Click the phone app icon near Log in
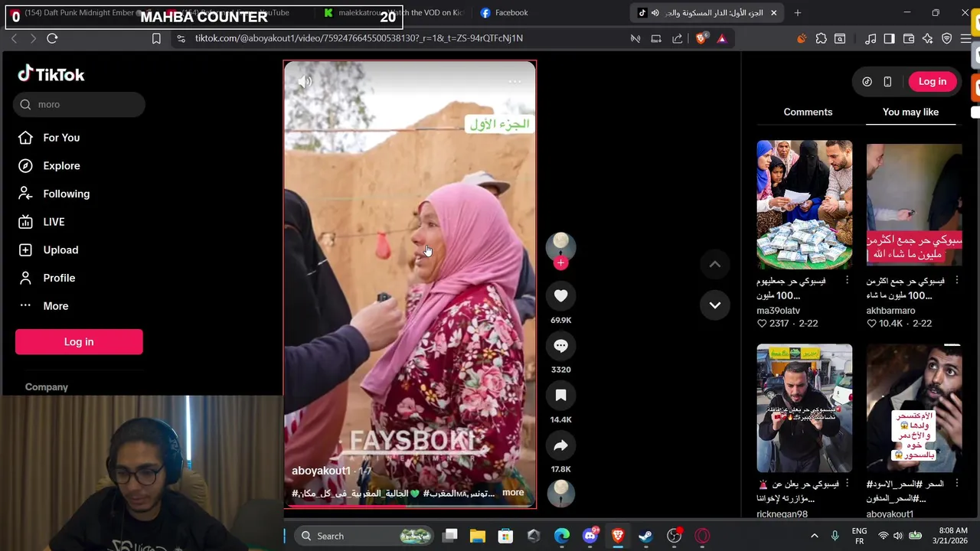 pyautogui.click(x=887, y=81)
